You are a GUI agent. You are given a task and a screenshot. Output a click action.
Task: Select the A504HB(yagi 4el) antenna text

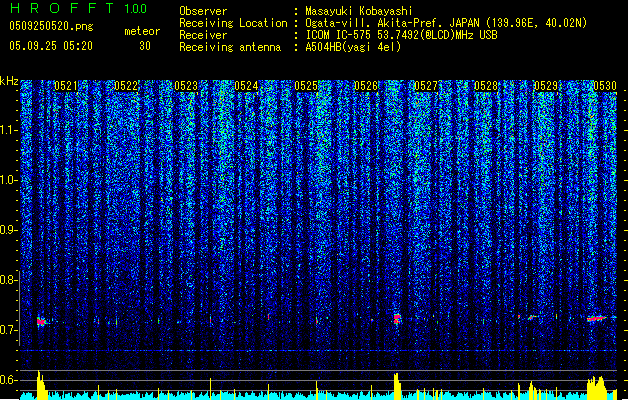tap(353, 47)
